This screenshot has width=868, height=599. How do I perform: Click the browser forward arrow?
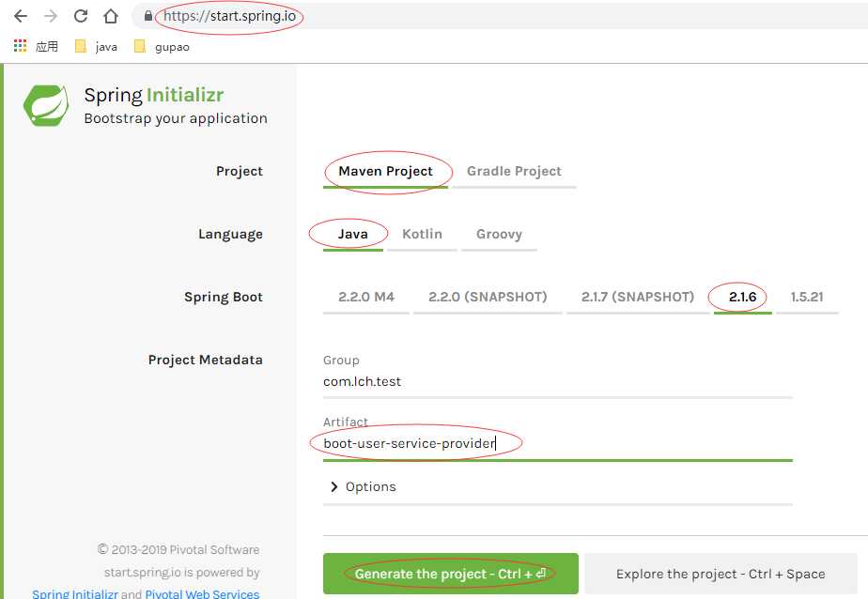pyautogui.click(x=51, y=16)
